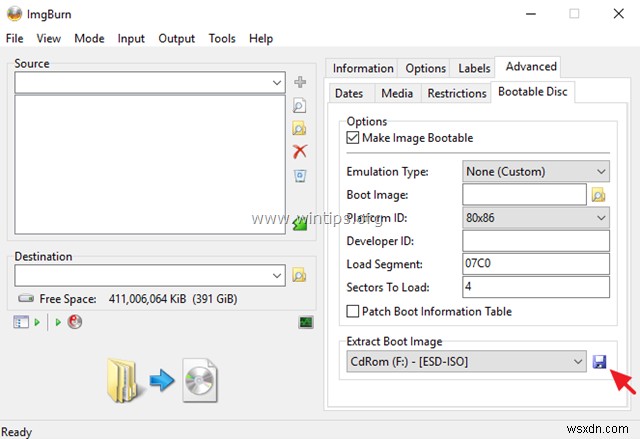The height and width of the screenshot is (439, 640).
Task: Expand the Destination dropdown
Action: click(277, 275)
